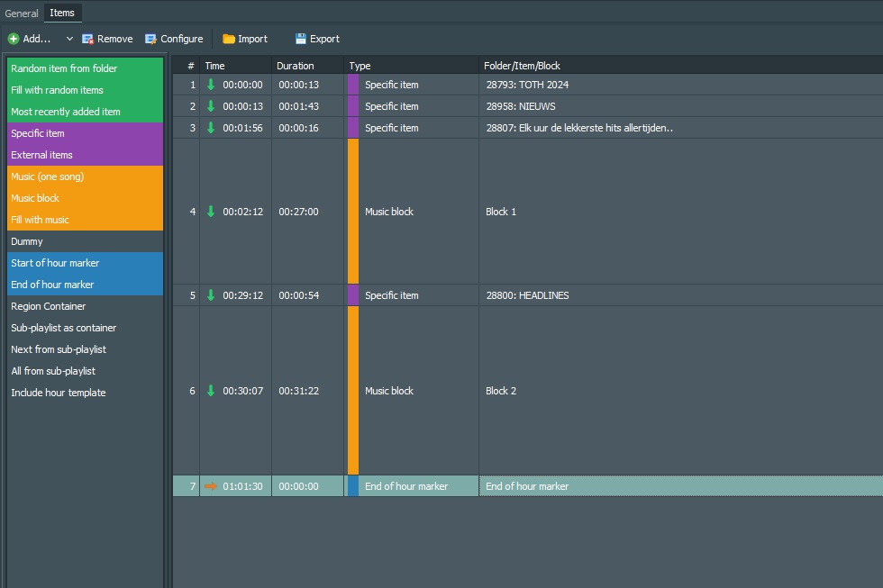The width and height of the screenshot is (883, 588).
Task: Click the green Add plus icon
Action: click(14, 39)
